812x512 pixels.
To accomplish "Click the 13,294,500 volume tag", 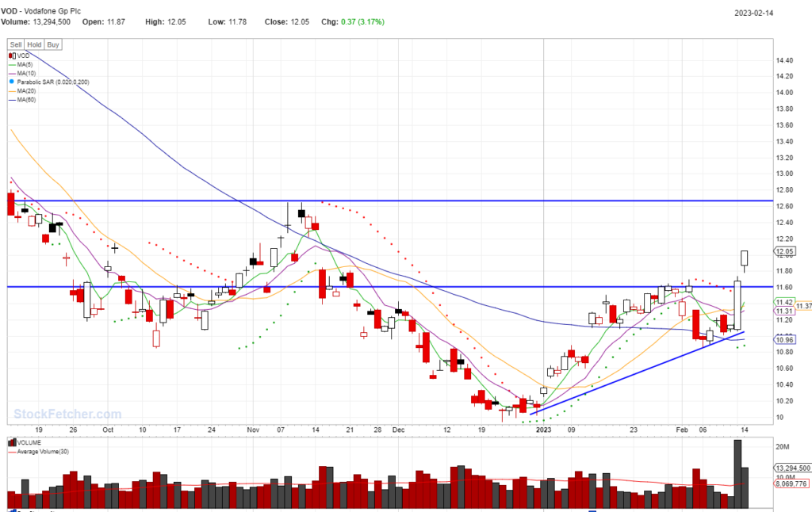I will [x=793, y=468].
